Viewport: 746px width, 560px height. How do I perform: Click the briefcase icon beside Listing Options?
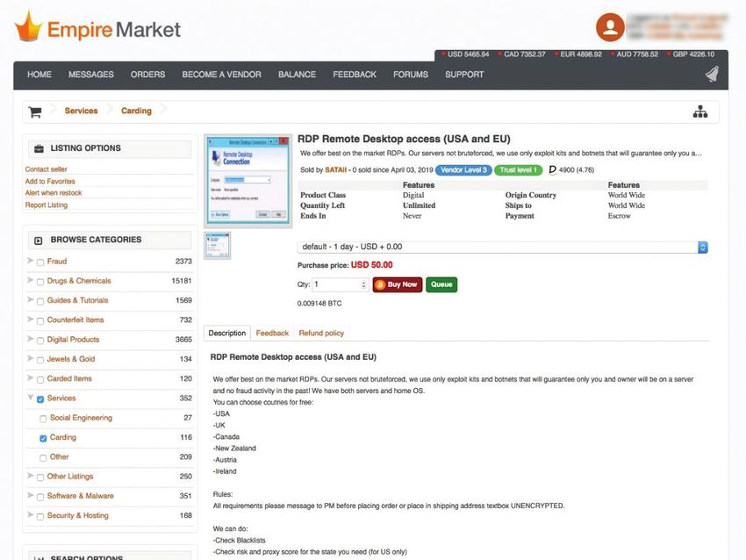(39, 148)
